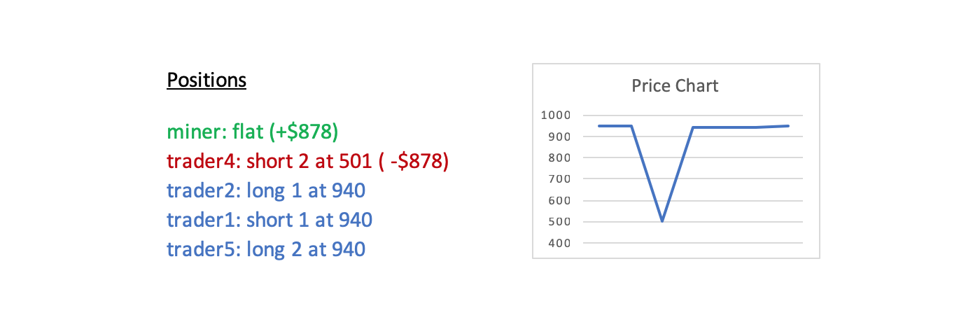Select the trader2 long 1 at 940 entry

pyautogui.click(x=266, y=190)
